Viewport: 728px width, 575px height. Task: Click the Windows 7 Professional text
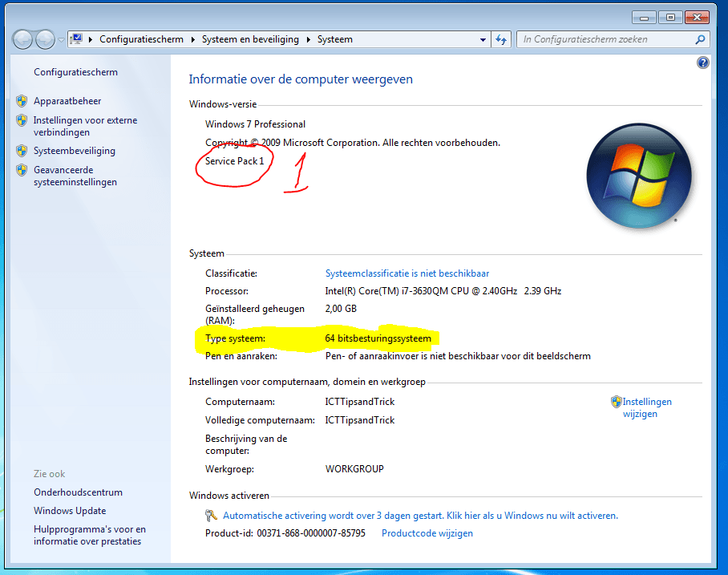[x=255, y=124]
